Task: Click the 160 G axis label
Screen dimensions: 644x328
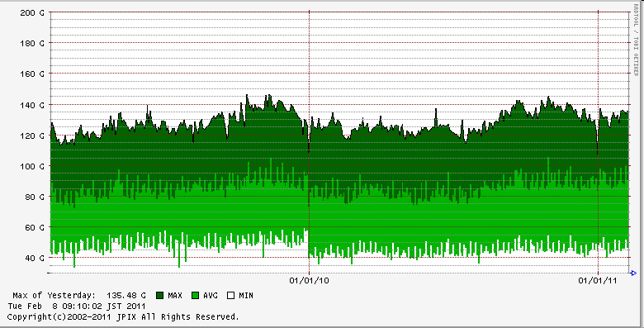Action: point(32,74)
